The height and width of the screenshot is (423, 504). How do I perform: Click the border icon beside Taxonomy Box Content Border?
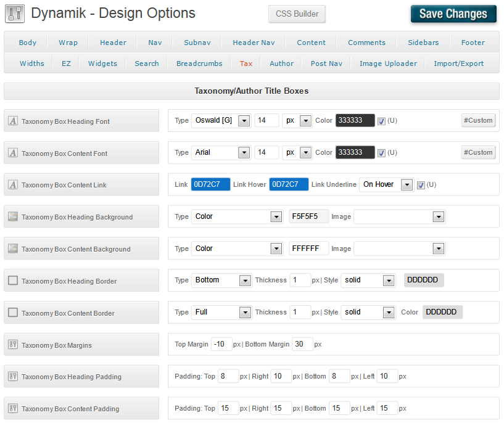pos(13,312)
